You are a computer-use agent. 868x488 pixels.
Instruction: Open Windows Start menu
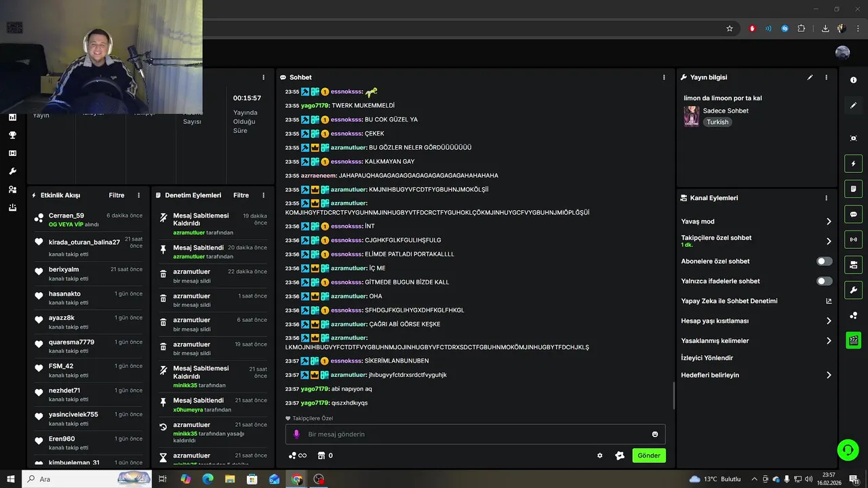[x=11, y=479]
